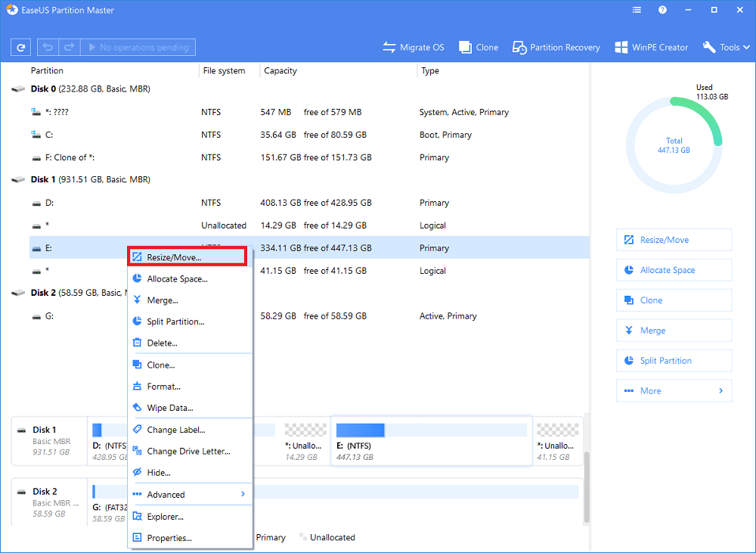Click the C: partition Windows icon

pyautogui.click(x=36, y=135)
